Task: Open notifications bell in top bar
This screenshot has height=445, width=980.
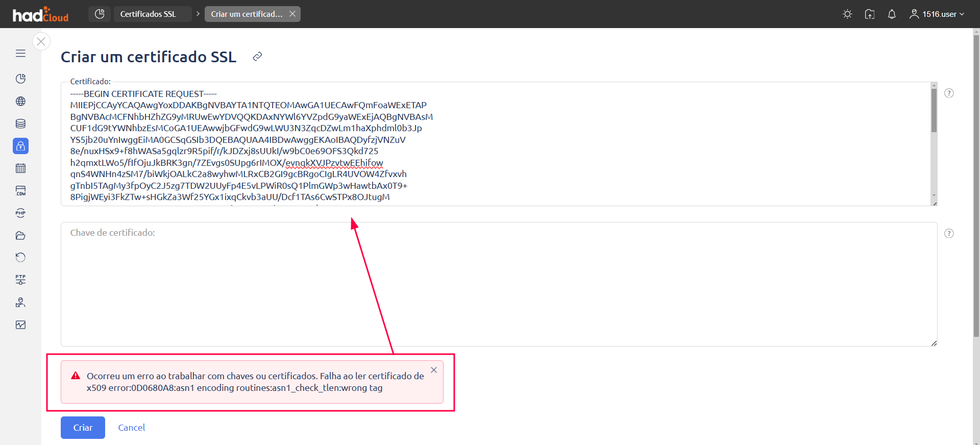Action: tap(892, 14)
